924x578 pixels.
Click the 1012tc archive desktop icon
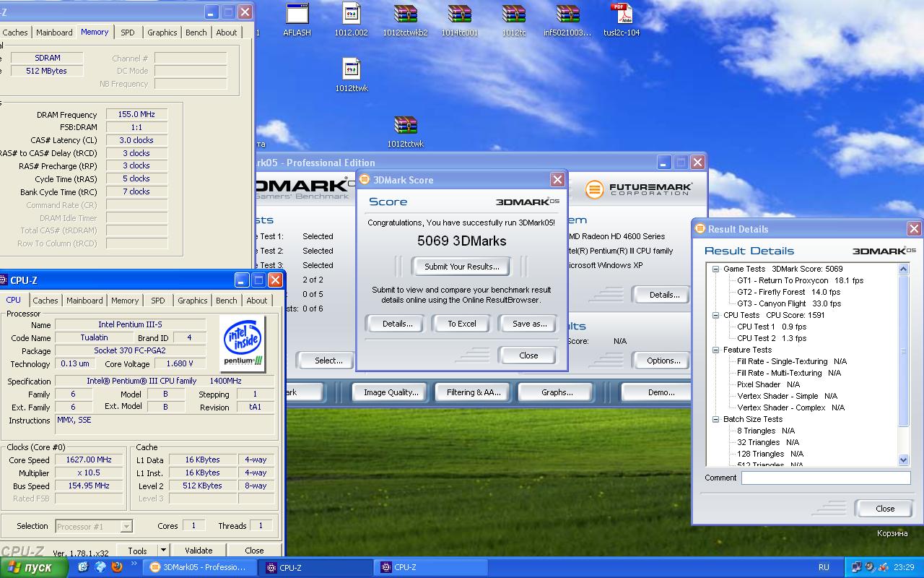coord(513,20)
